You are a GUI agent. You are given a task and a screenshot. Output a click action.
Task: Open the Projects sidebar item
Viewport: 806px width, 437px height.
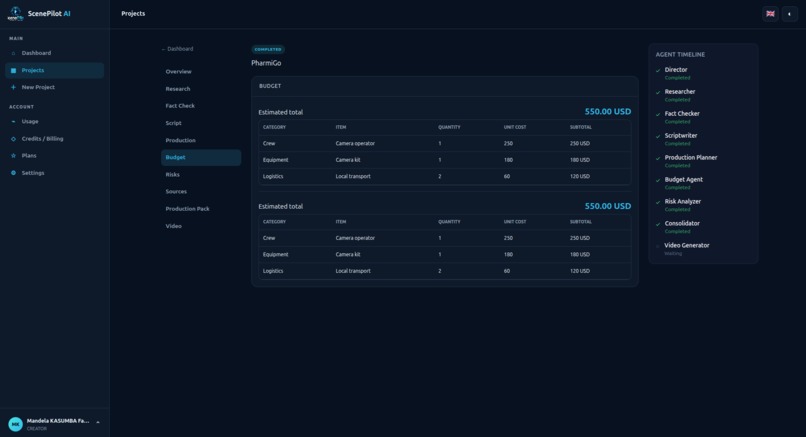tap(54, 70)
